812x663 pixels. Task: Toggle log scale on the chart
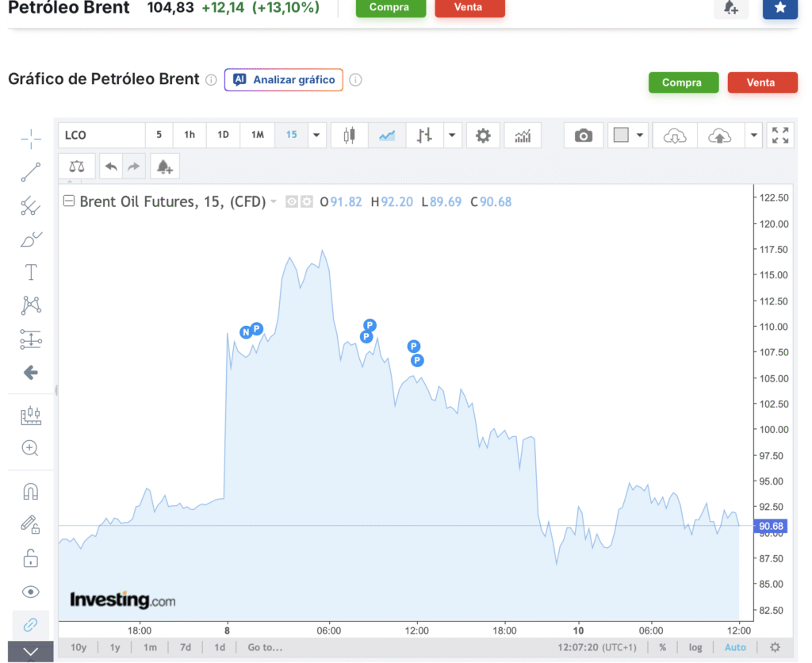pos(695,647)
